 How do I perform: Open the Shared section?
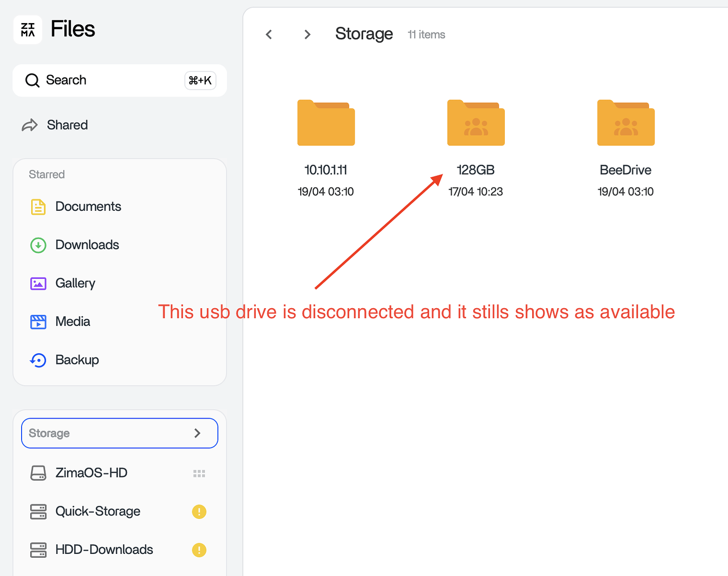pyautogui.click(x=67, y=125)
